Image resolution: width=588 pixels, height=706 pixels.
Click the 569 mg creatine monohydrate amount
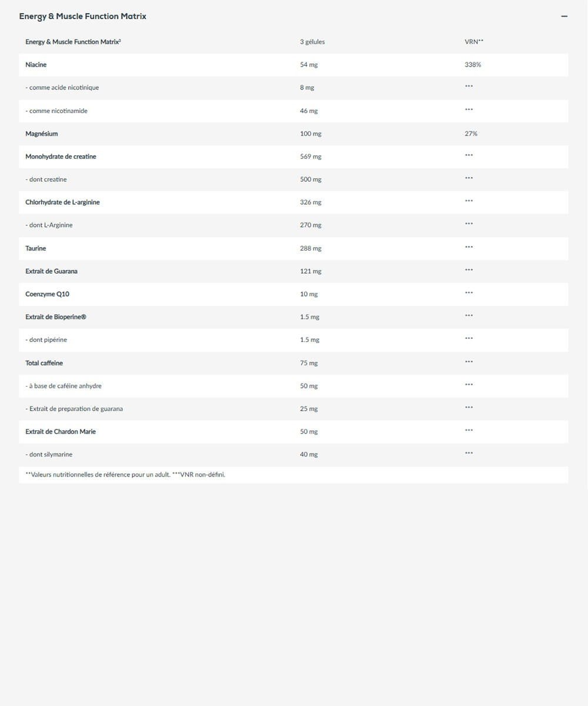click(x=310, y=156)
